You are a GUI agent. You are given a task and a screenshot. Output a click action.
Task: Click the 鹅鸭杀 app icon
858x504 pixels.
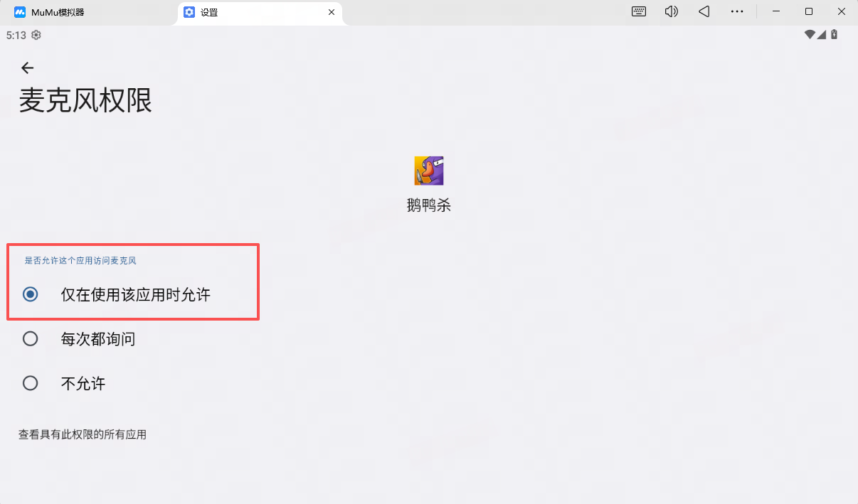428,171
